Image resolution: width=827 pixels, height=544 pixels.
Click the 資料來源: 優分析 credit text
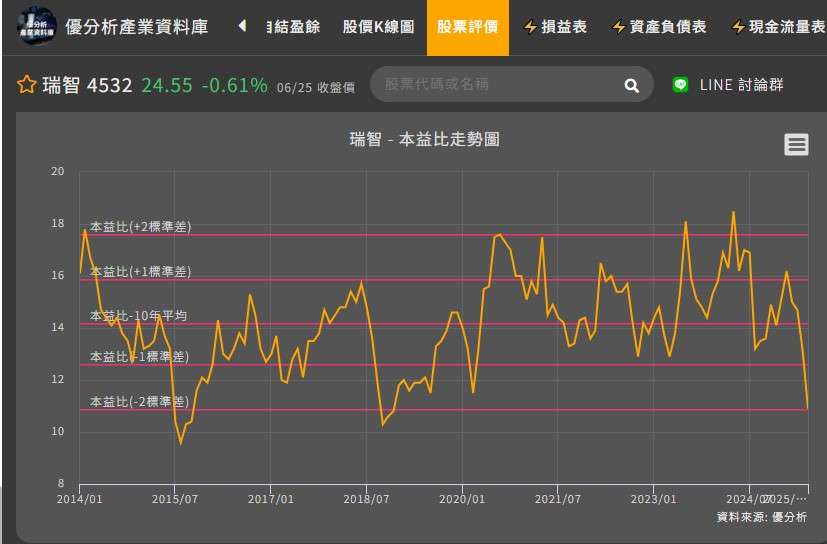pos(762,517)
